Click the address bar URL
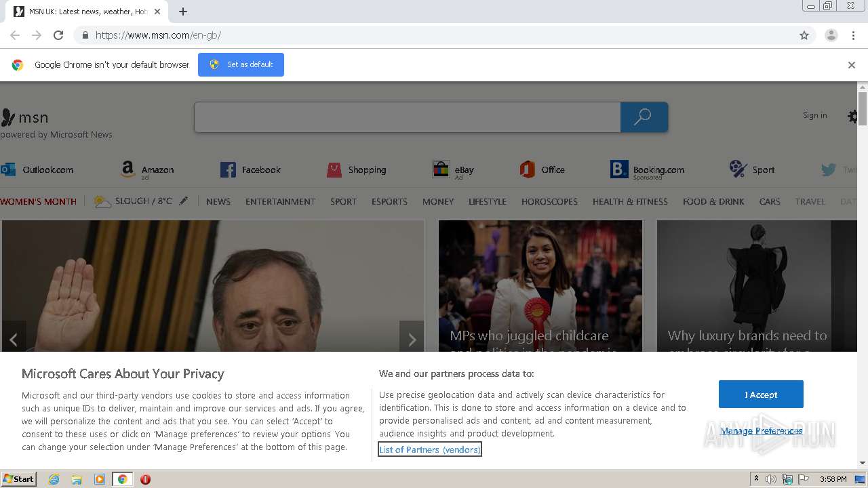 (158, 35)
